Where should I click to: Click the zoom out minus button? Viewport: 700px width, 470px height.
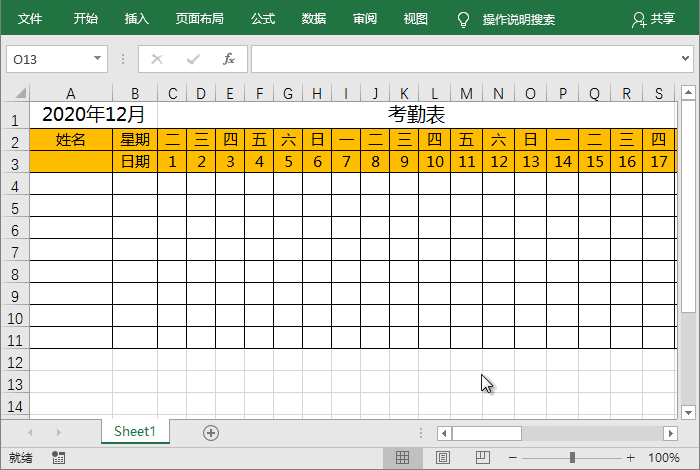click(x=512, y=458)
